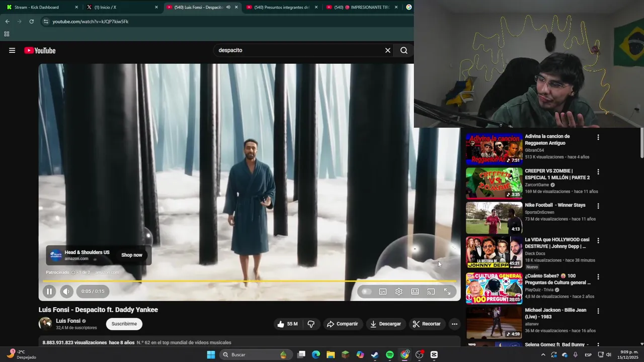
Task: Open options for Adivina la cancion video
Action: (598, 137)
